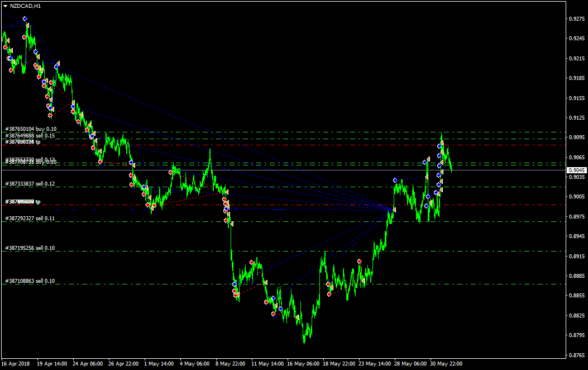Click time axis label 26 Apr 22:00
The width and height of the screenshot is (588, 370).
pos(123,364)
